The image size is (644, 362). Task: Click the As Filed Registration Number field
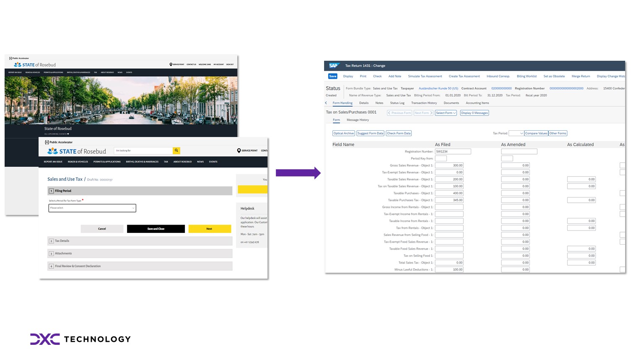click(453, 152)
